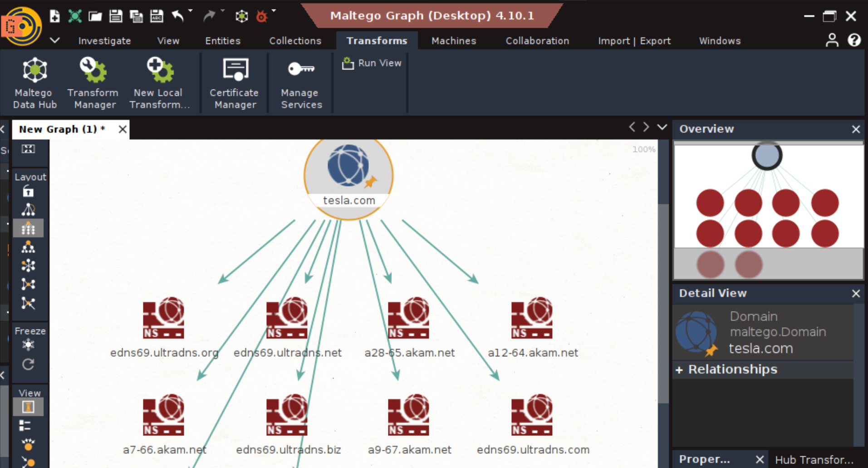Open the Machines tab
This screenshot has width=868, height=468.
click(x=454, y=41)
